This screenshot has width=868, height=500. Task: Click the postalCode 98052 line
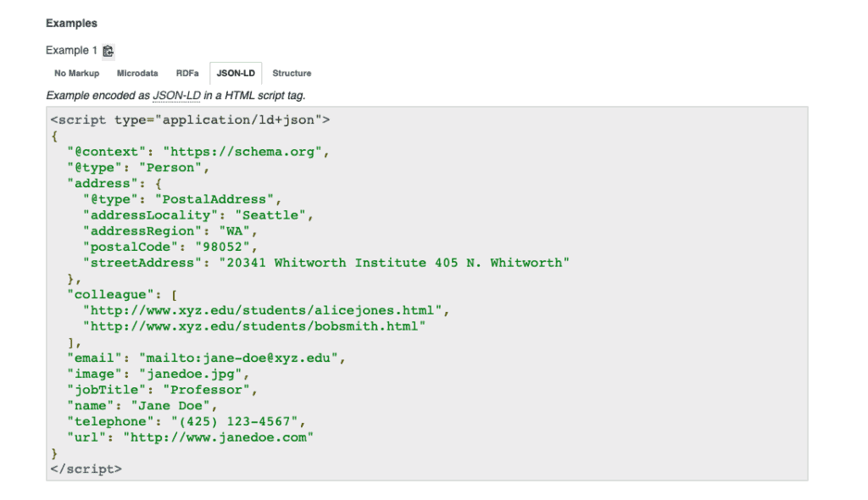[170, 247]
